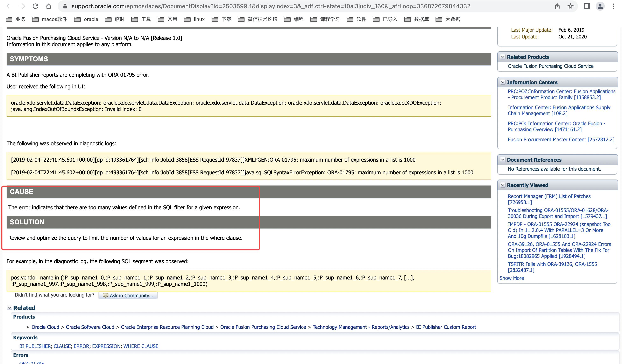Open the browser side panel
The image size is (622, 364).
(587, 6)
